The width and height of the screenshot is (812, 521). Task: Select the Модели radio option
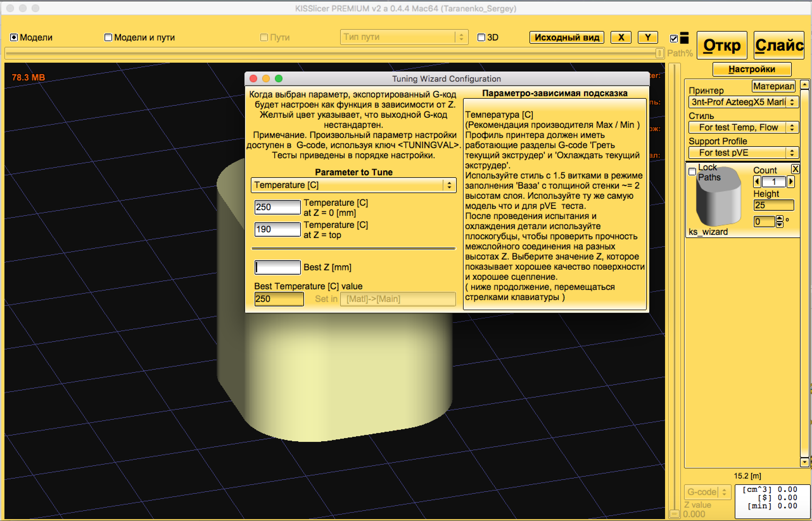[x=14, y=37]
